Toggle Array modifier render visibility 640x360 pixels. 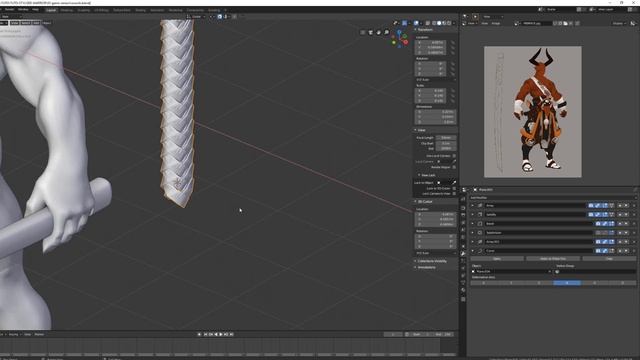point(591,205)
